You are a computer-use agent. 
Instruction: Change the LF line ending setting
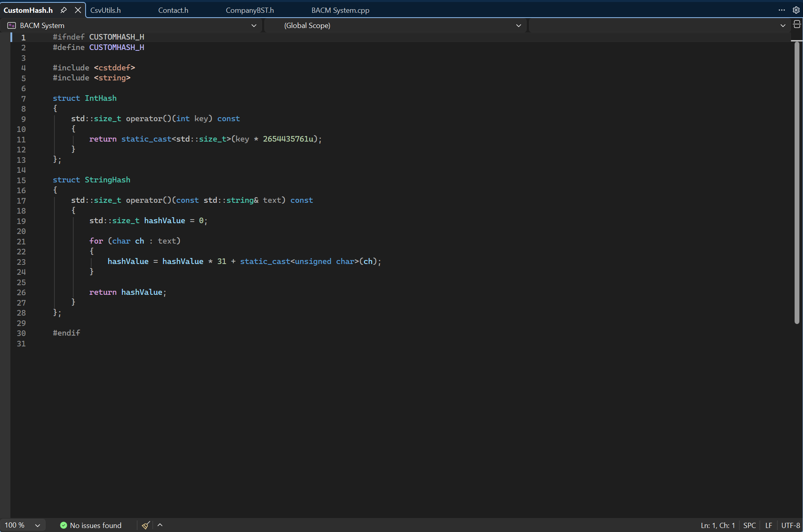[769, 525]
